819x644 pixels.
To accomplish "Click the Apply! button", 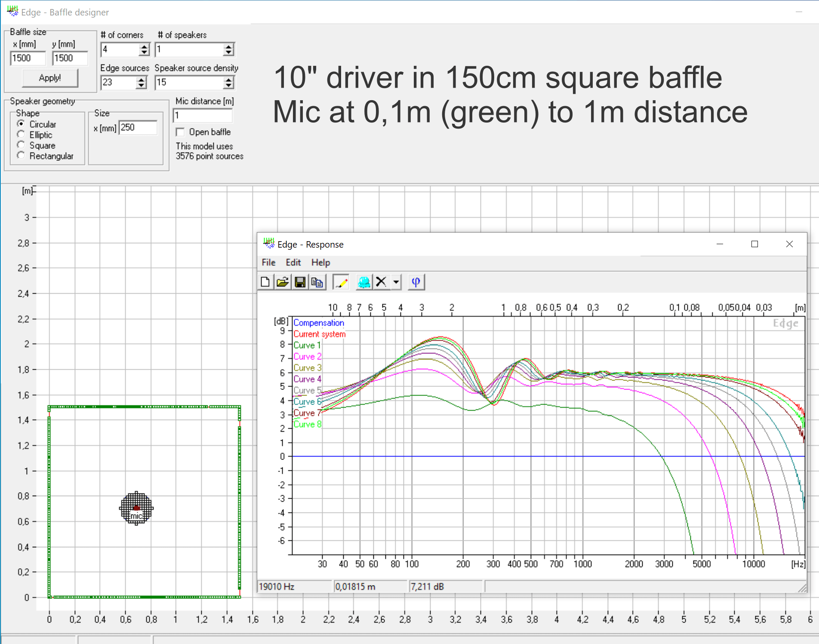I will (x=50, y=78).
